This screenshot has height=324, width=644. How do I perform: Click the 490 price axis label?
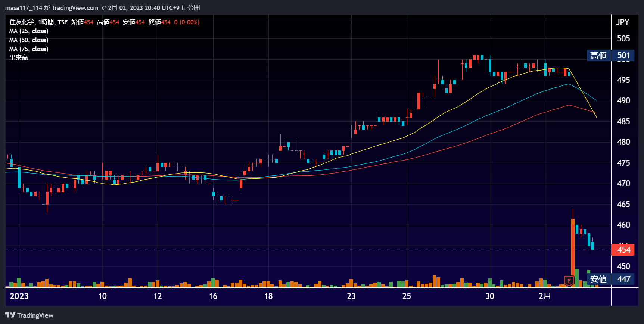coord(623,100)
